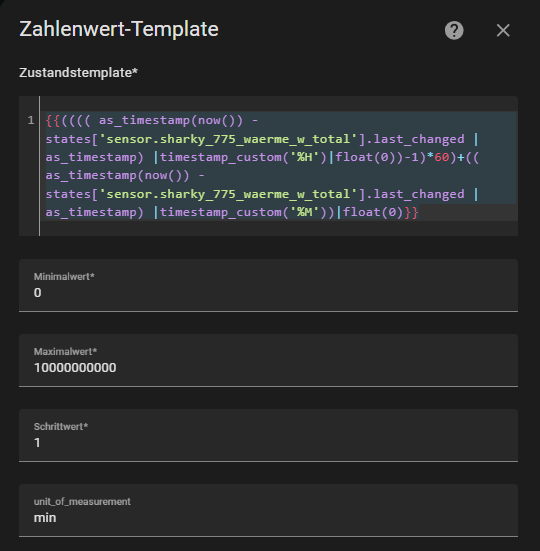The height and width of the screenshot is (551, 540).
Task: Click the Maximalwert value 10000000000
Action: [75, 368]
